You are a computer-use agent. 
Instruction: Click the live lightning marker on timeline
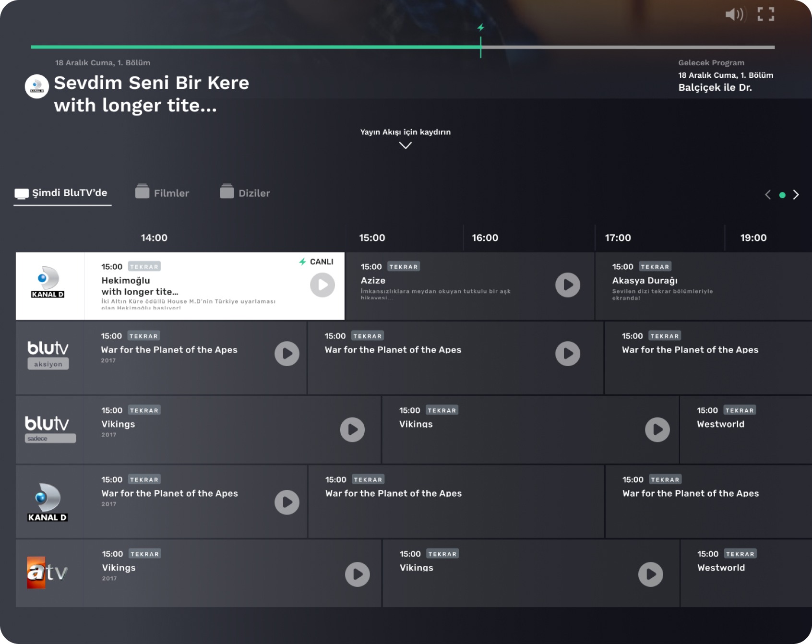480,28
